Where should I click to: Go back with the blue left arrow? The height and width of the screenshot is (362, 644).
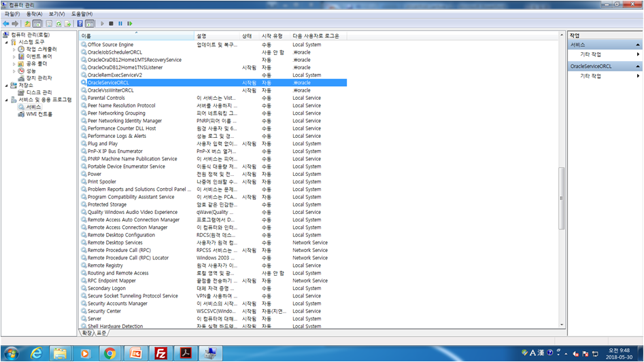5,24
